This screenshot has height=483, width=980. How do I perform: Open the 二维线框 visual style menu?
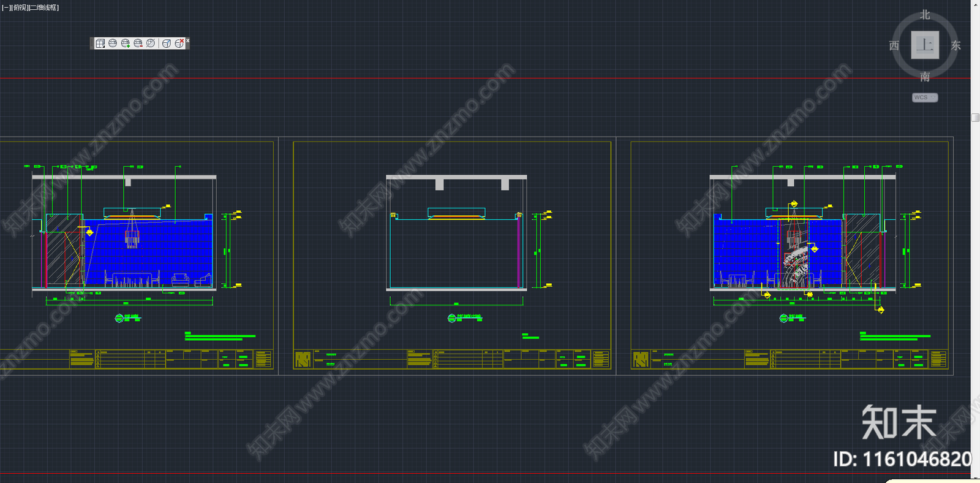coord(44,8)
